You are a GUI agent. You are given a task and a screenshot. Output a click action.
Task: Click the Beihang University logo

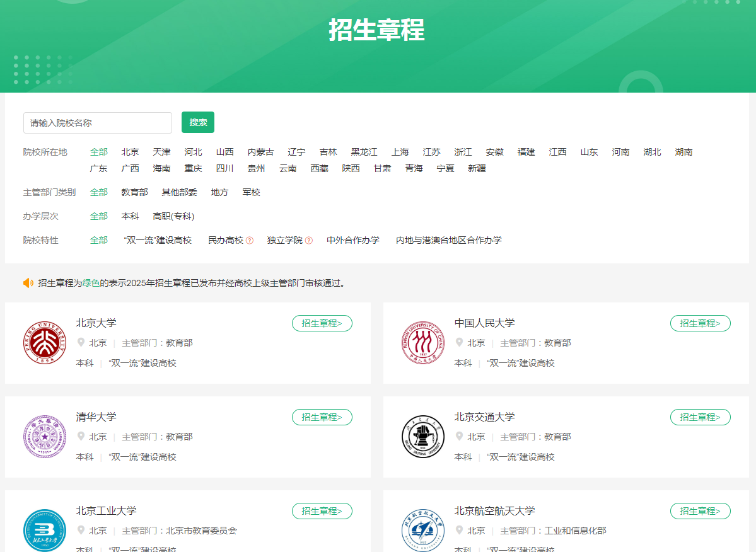pos(423,531)
